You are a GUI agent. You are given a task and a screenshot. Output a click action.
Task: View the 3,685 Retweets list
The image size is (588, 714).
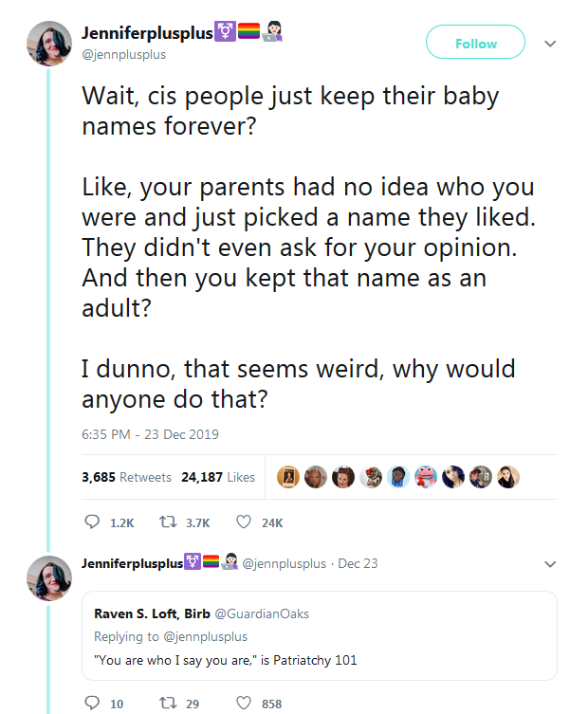(126, 477)
